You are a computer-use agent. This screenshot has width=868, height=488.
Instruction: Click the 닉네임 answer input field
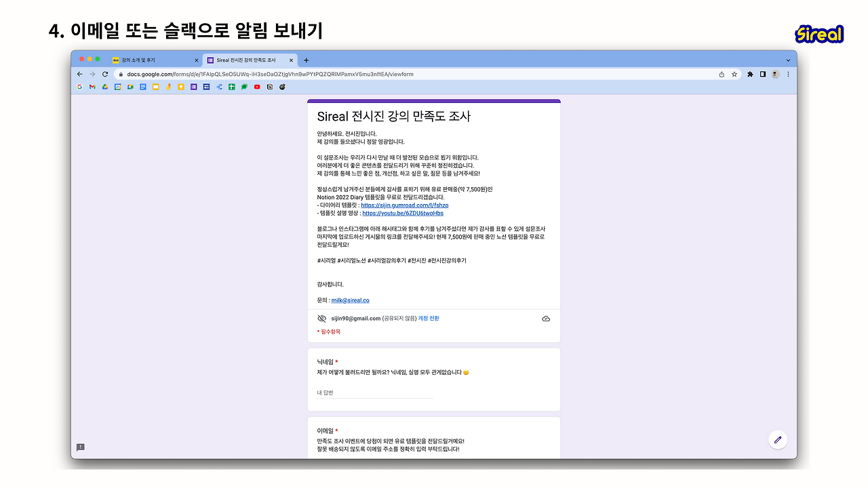(x=375, y=393)
